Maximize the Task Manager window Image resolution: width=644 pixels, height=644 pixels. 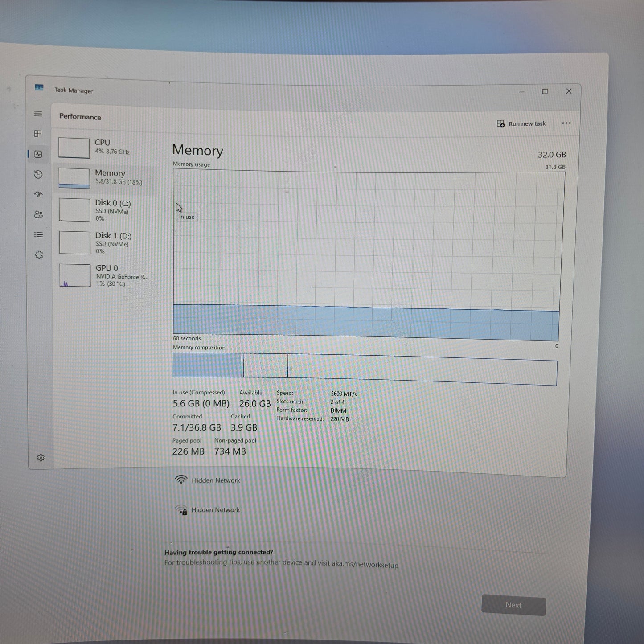pyautogui.click(x=545, y=91)
